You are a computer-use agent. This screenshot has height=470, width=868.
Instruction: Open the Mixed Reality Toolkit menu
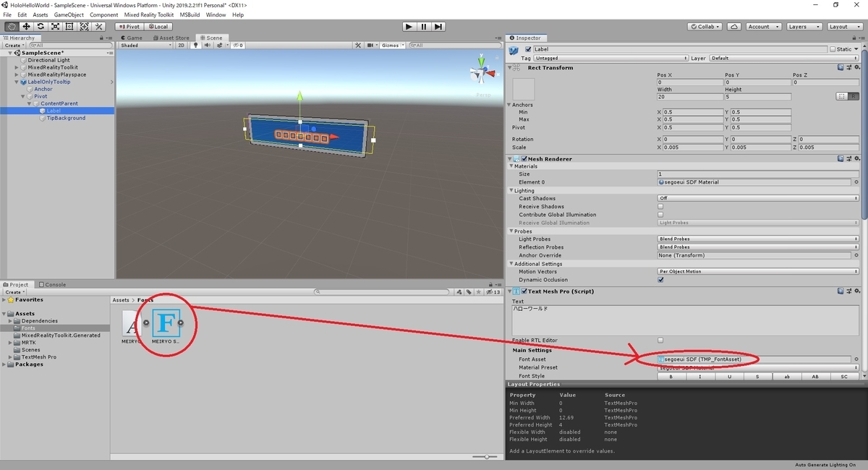[149, 14]
